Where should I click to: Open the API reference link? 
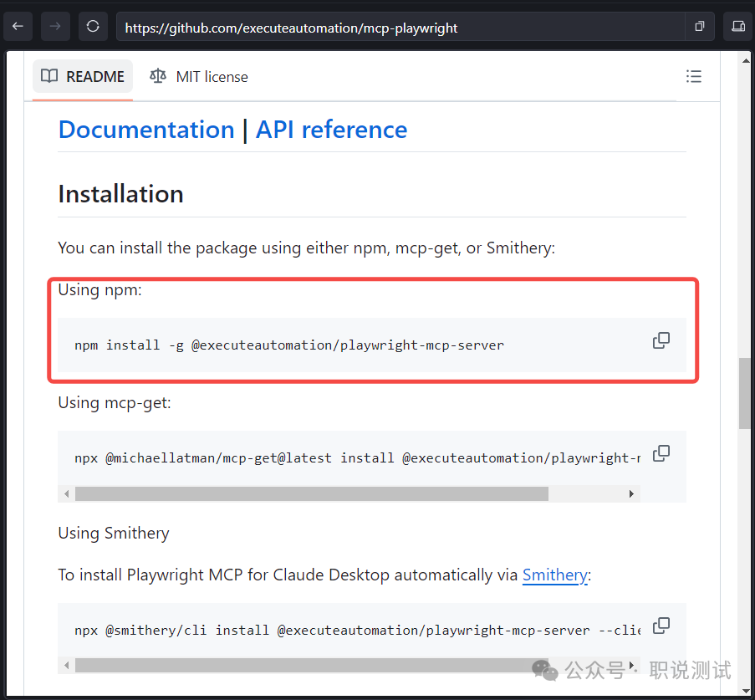point(331,130)
